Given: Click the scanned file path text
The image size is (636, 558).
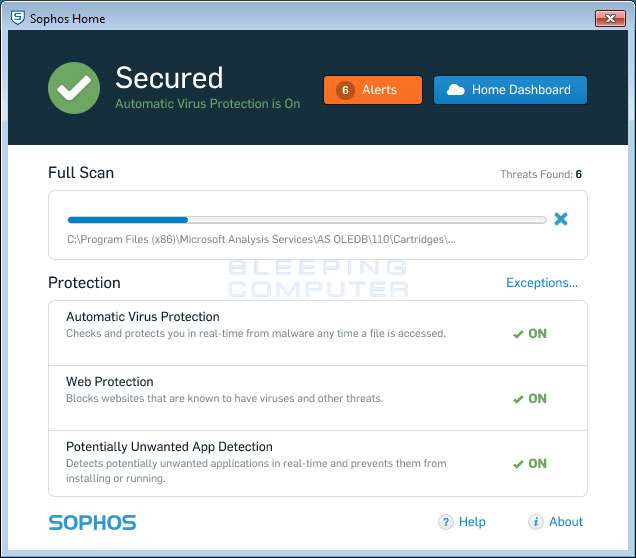Looking at the screenshot, I should pyautogui.click(x=261, y=239).
